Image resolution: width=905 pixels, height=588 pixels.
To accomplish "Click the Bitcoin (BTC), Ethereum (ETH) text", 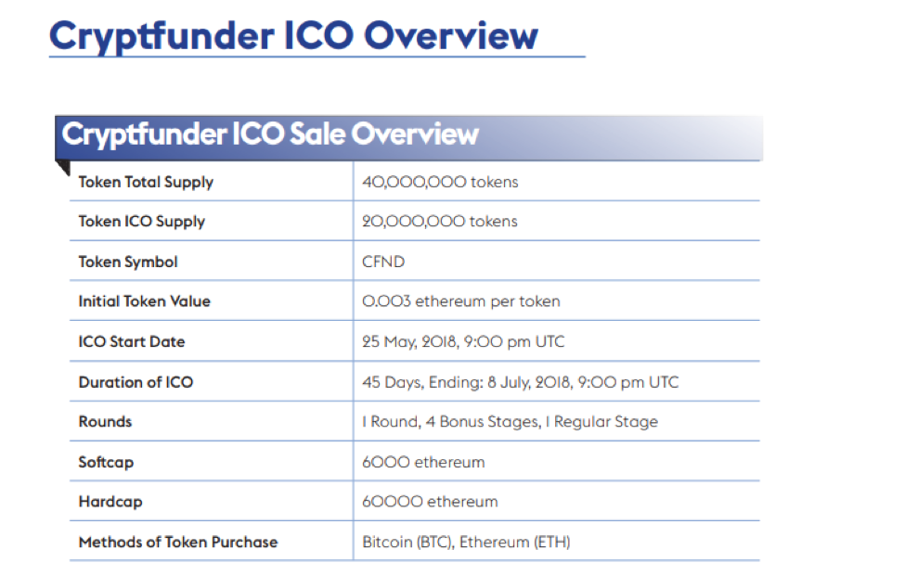I will click(466, 543).
